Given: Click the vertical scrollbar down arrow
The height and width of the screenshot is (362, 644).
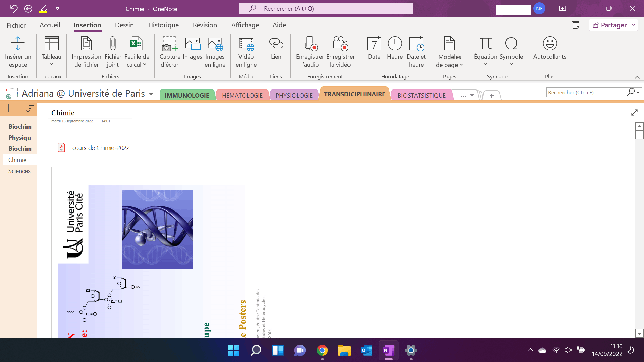Looking at the screenshot, I should (x=639, y=333).
